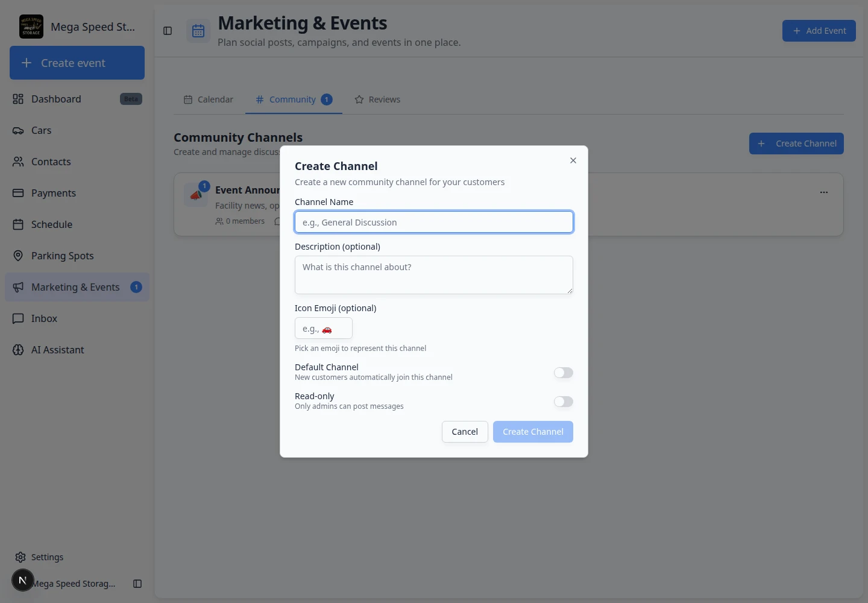Click the Beta badge next to Dashboard
868x603 pixels.
coord(131,99)
